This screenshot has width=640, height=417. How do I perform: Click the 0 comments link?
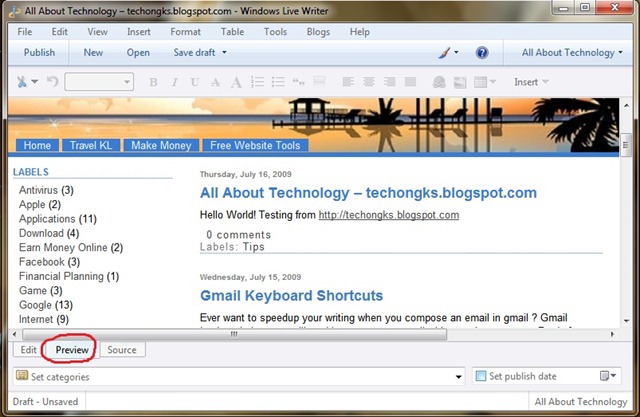[x=238, y=235]
